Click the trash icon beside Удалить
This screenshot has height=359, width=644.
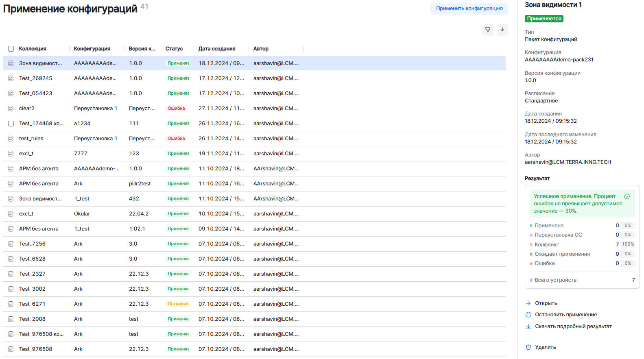528,347
